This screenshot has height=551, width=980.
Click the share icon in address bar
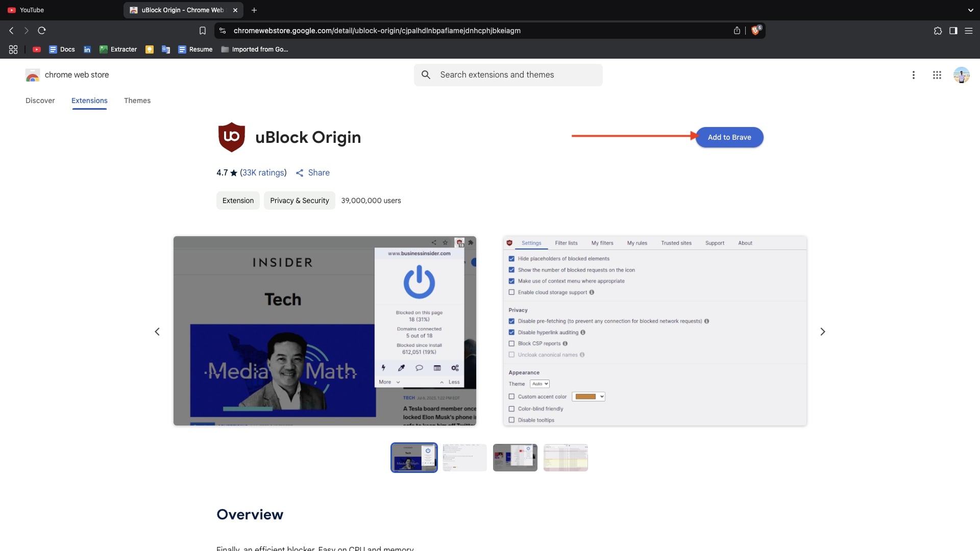pos(737,31)
